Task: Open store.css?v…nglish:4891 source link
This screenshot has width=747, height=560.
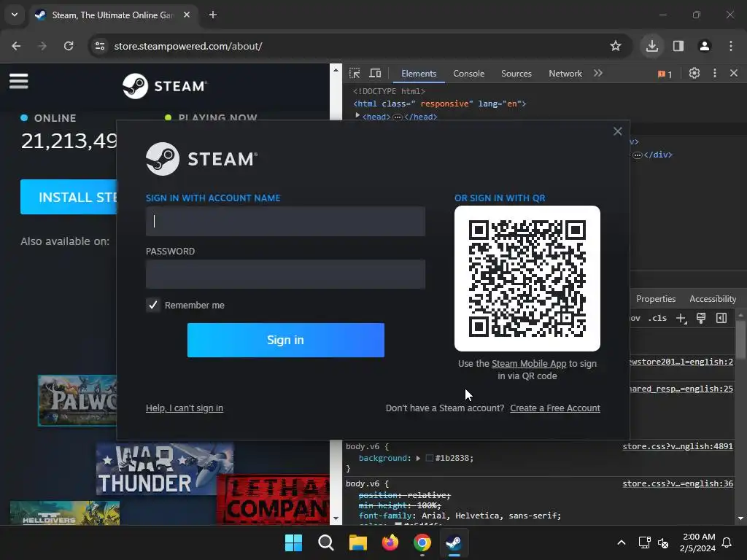Action: [678, 446]
